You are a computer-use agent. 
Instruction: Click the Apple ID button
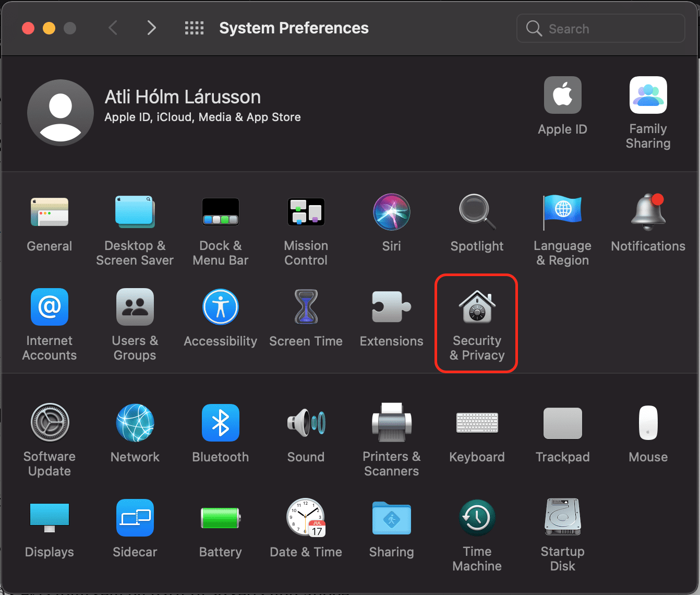point(562,96)
